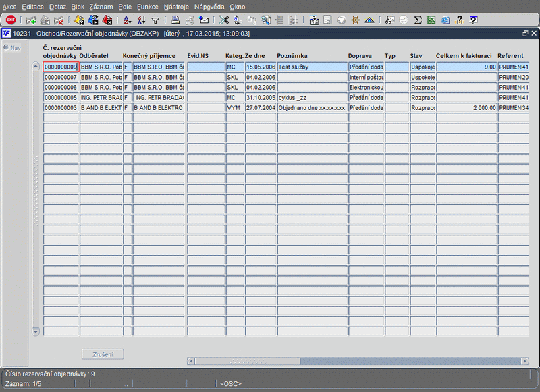Click the 9.00 total amount cell
This screenshot has width=540, height=392.
tap(466, 67)
